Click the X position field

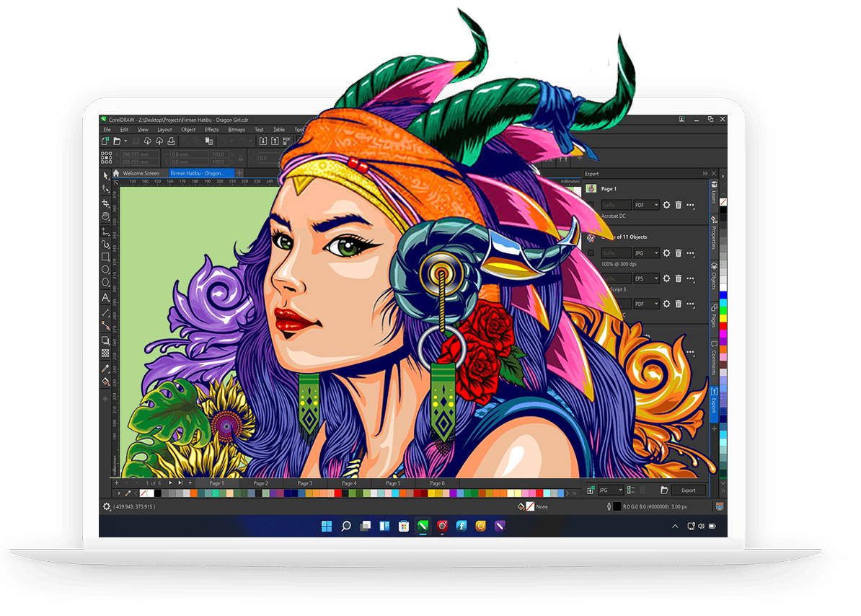pos(139,155)
